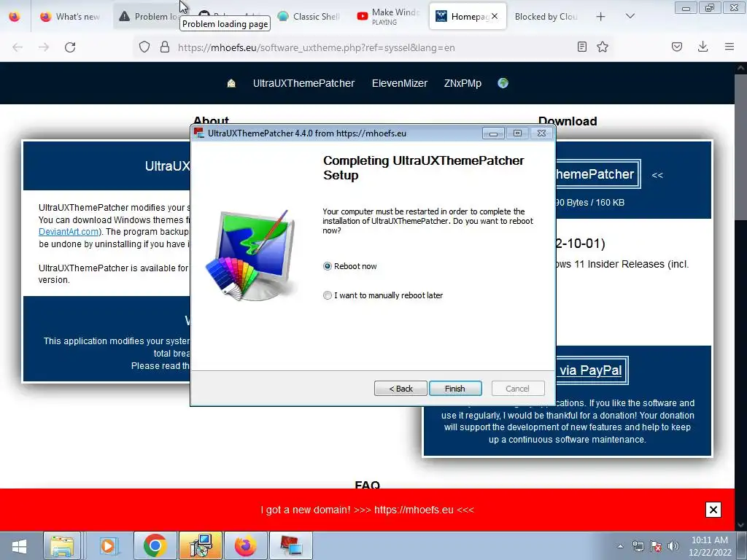
Task: Click the volume speaker tray icon
Action: [x=673, y=546]
